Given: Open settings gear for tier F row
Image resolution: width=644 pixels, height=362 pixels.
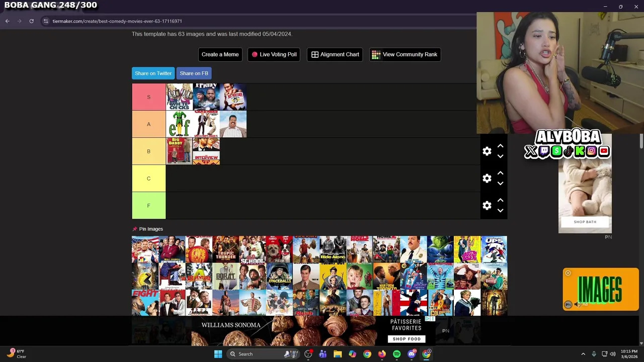Looking at the screenshot, I should click(x=487, y=206).
